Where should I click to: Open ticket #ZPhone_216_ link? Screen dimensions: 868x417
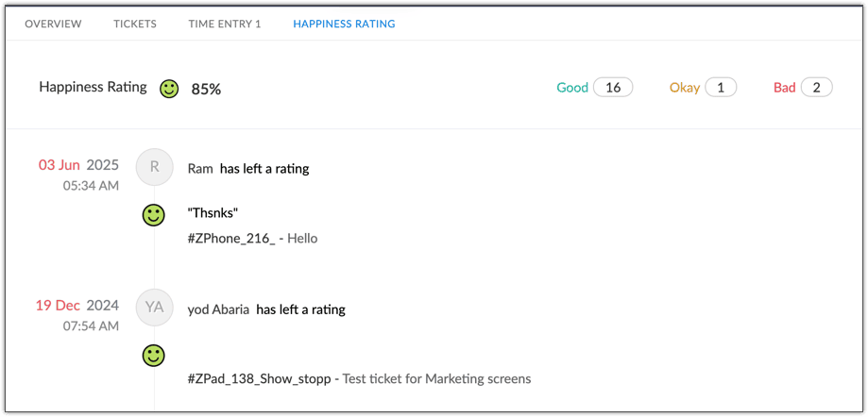click(x=231, y=239)
